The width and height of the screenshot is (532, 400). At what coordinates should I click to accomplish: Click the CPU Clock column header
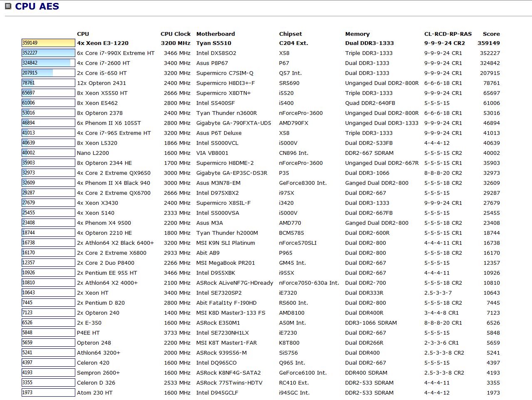[176, 34]
